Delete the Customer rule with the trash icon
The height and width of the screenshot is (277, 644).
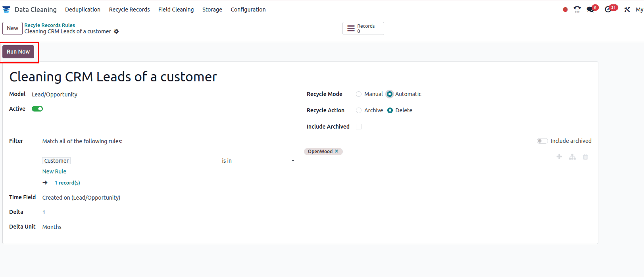pyautogui.click(x=585, y=157)
